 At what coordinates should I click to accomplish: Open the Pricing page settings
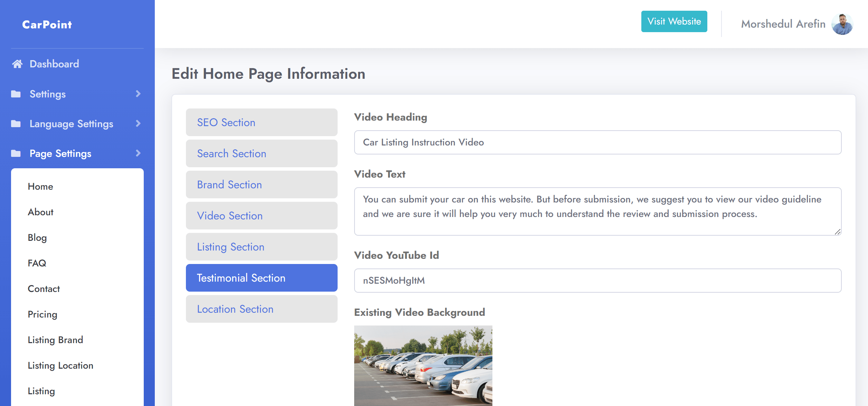[43, 314]
